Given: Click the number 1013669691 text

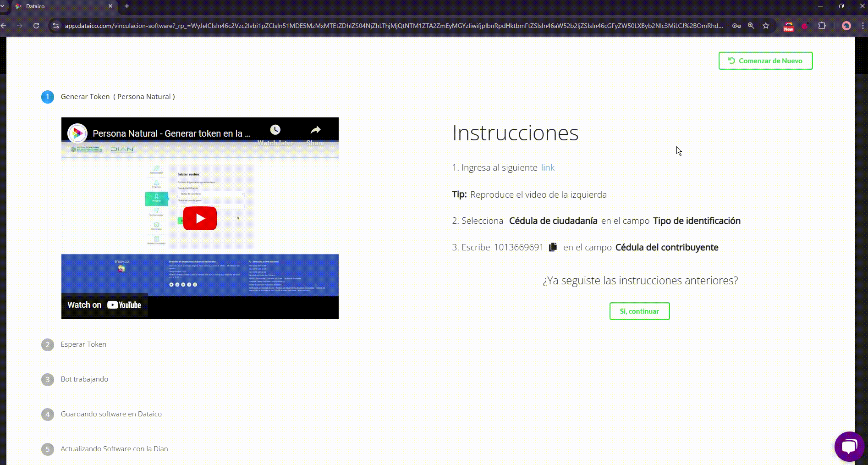Looking at the screenshot, I should click(518, 247).
